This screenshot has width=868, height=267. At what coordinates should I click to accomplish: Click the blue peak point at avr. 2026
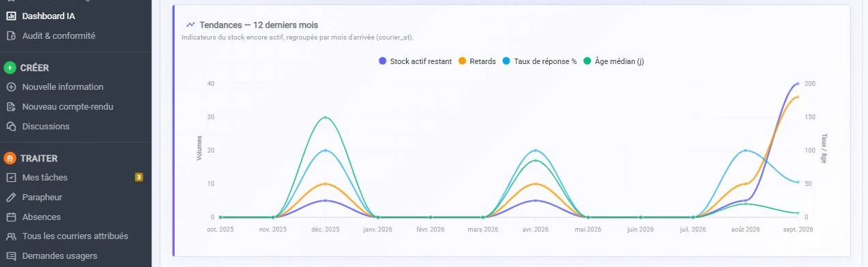[x=536, y=151]
